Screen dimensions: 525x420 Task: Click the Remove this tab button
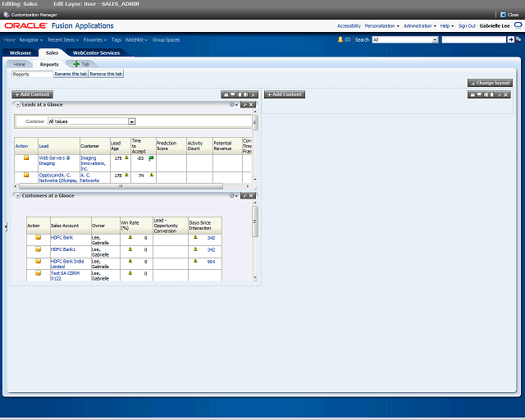(x=106, y=74)
